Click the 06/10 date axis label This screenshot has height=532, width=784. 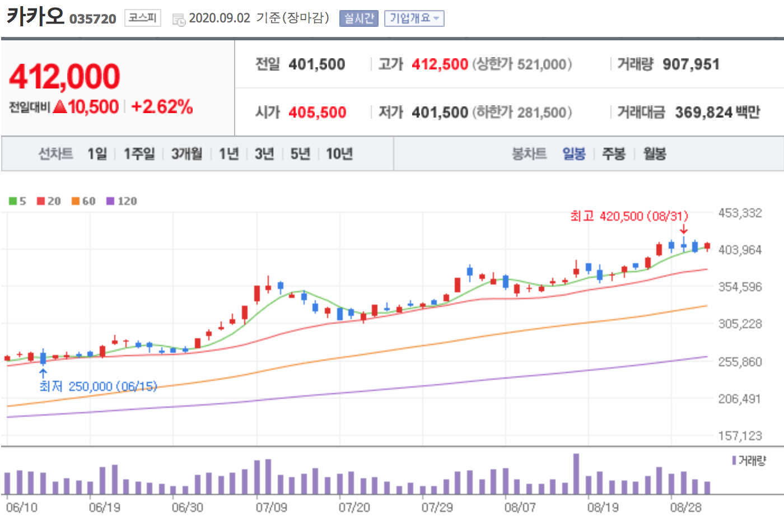coord(22,507)
